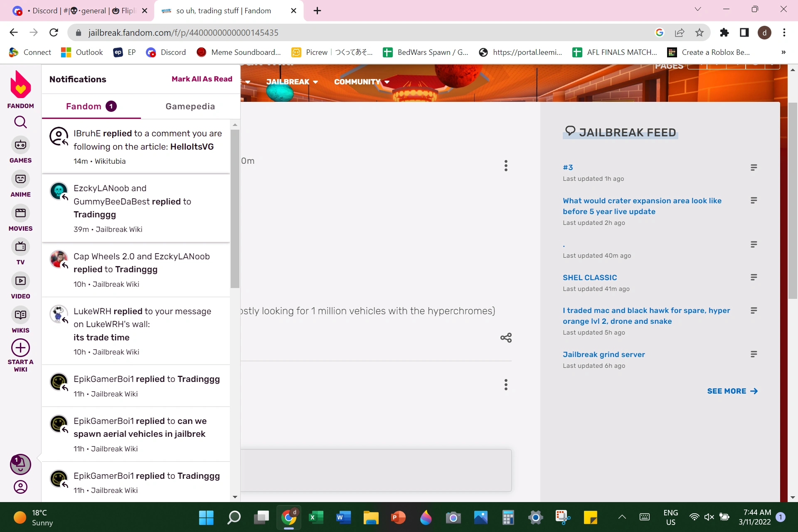Image resolution: width=798 pixels, height=532 pixels.
Task: Expand the COMMUNITY navigation dropdown
Action: [x=360, y=82]
